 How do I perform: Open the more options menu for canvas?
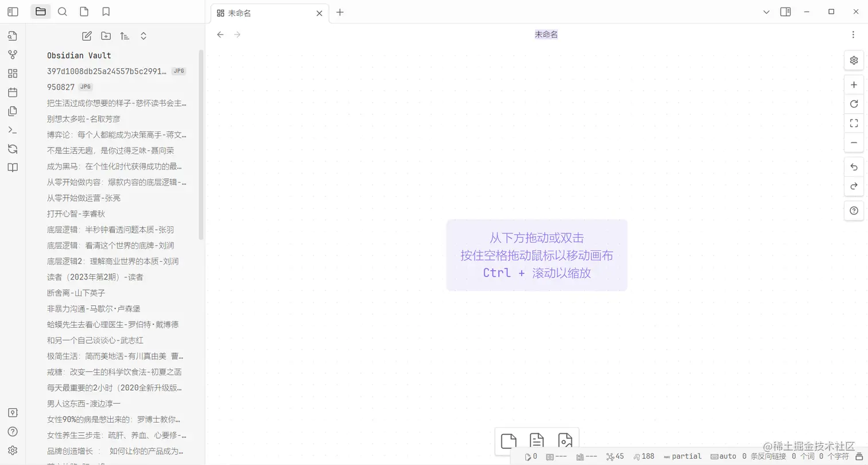coord(853,34)
